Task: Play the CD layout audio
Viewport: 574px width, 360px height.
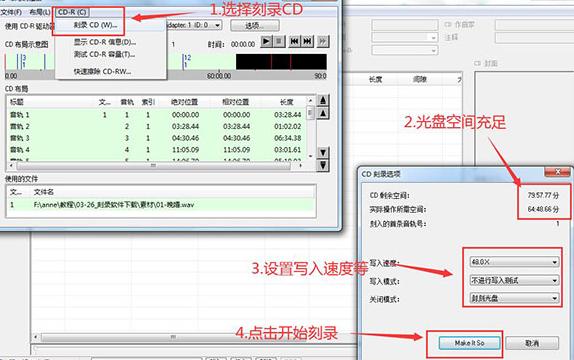Action: (x=266, y=41)
